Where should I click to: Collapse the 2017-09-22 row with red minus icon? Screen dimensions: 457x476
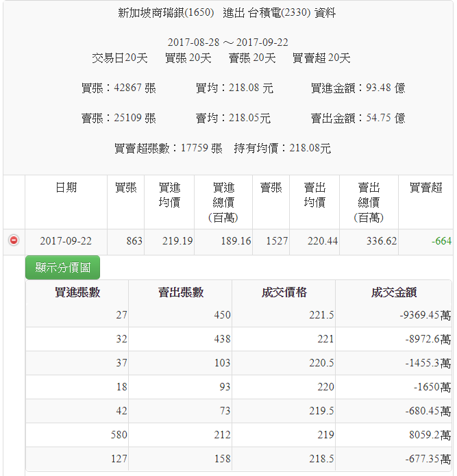point(14,240)
